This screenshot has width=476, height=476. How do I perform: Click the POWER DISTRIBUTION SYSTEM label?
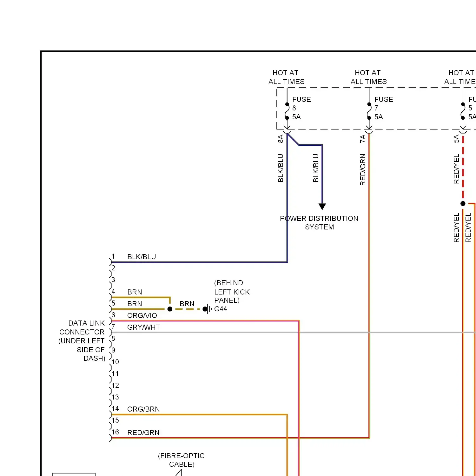pyautogui.click(x=319, y=223)
